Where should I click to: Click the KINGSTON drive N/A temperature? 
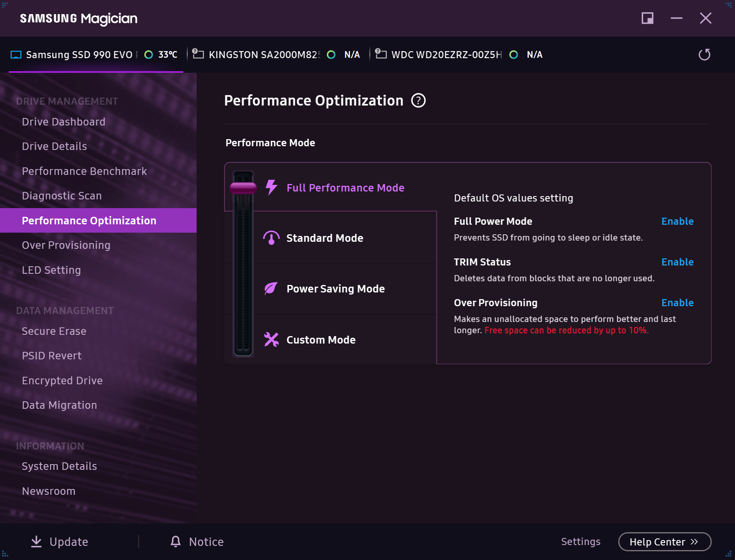tap(352, 55)
